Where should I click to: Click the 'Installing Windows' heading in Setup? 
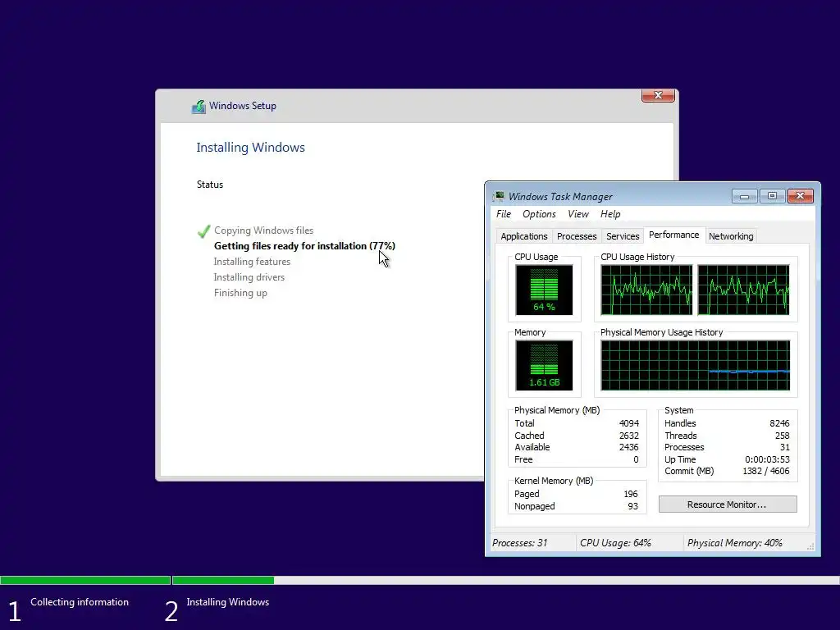coord(250,148)
